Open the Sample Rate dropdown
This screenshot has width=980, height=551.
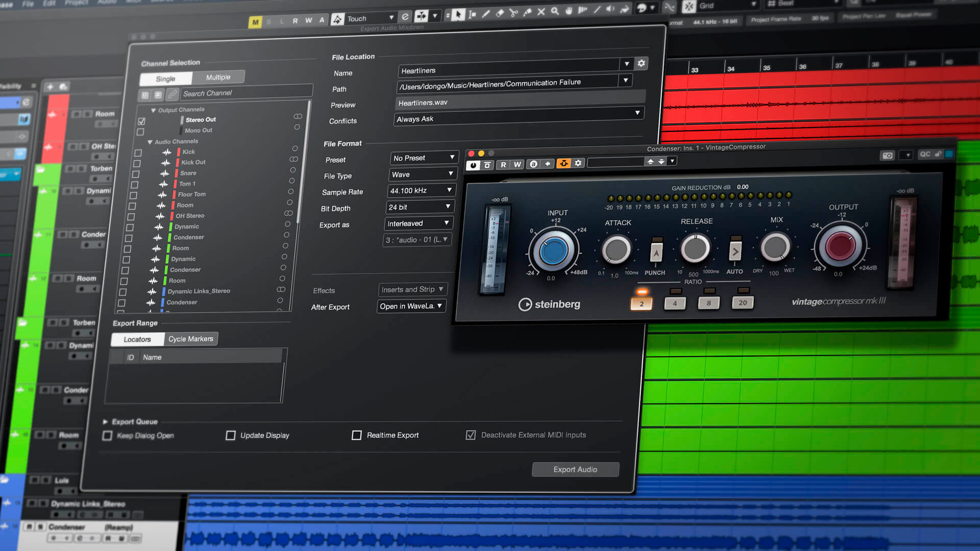coord(421,190)
